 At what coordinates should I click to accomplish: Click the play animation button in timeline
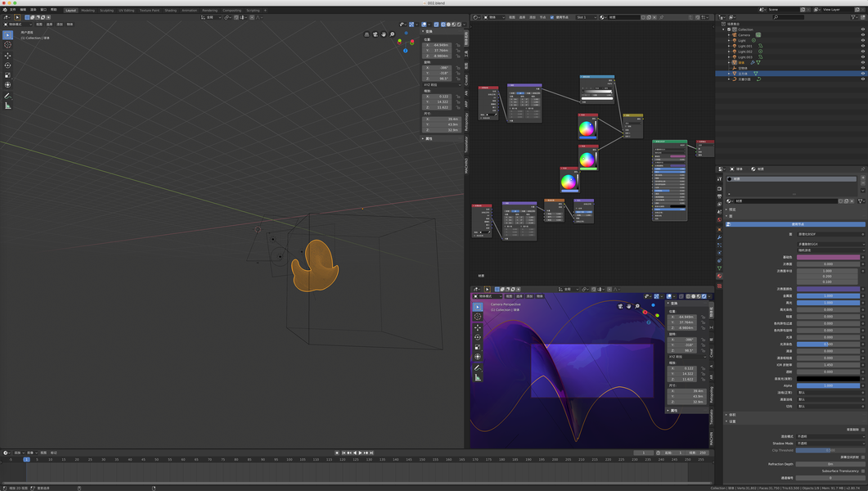tap(361, 453)
